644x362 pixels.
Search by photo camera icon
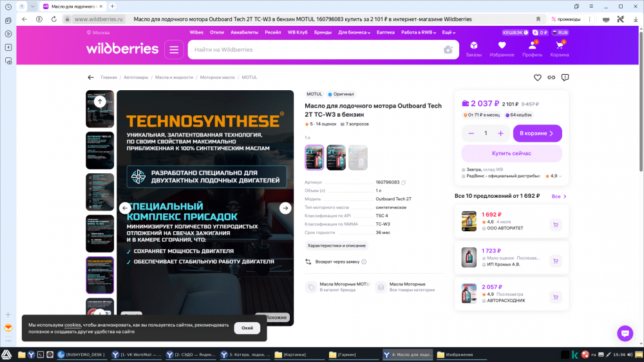pos(448,50)
